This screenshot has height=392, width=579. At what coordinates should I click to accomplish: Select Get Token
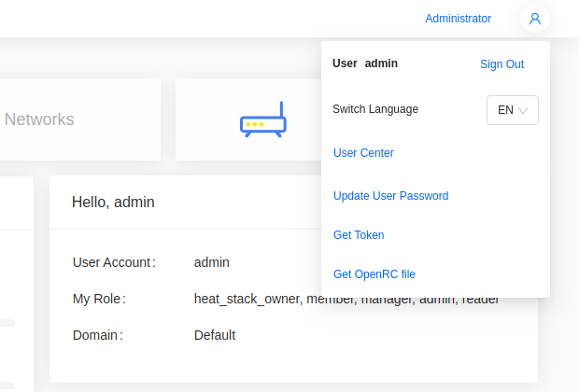coord(359,235)
